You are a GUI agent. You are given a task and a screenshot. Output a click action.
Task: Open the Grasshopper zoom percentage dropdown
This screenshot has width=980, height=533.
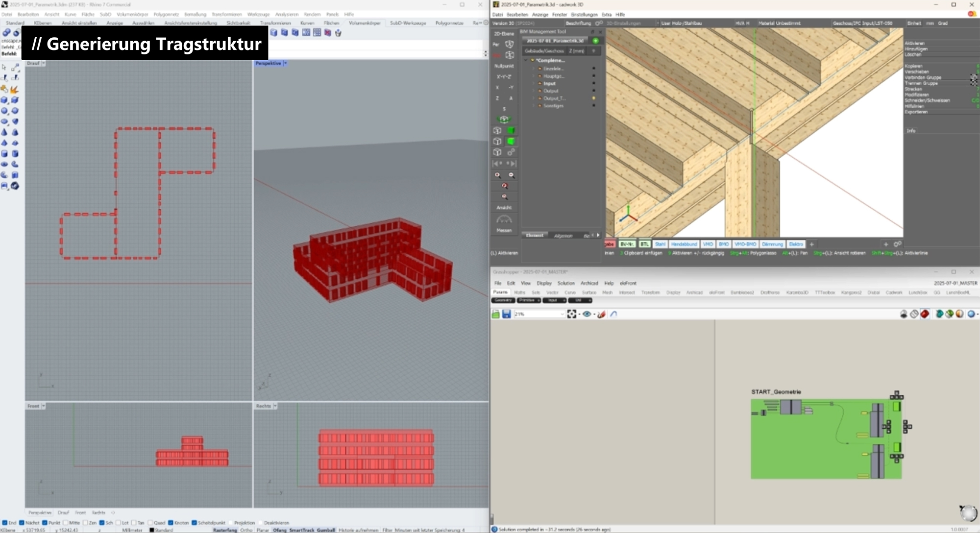562,314
